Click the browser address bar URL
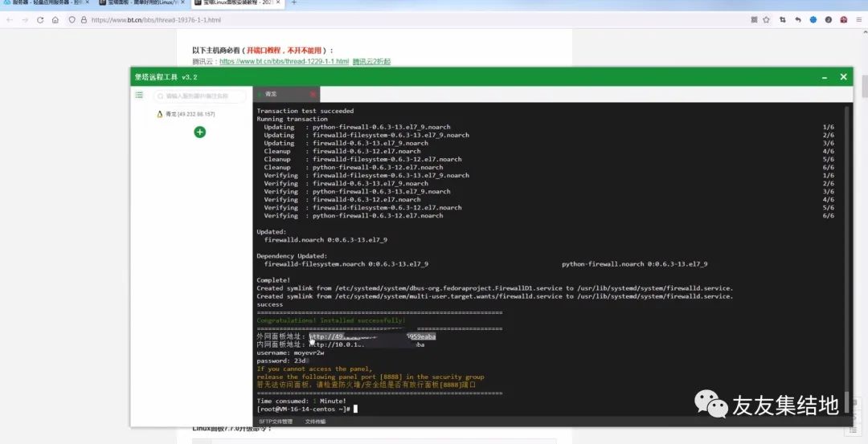The image size is (868, 444). point(156,20)
